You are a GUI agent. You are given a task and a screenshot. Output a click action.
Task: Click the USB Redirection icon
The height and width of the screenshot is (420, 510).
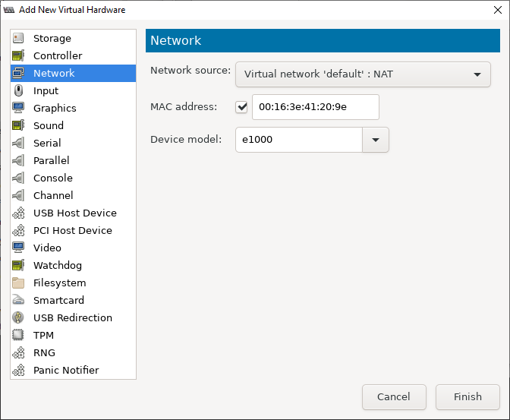[19, 317]
